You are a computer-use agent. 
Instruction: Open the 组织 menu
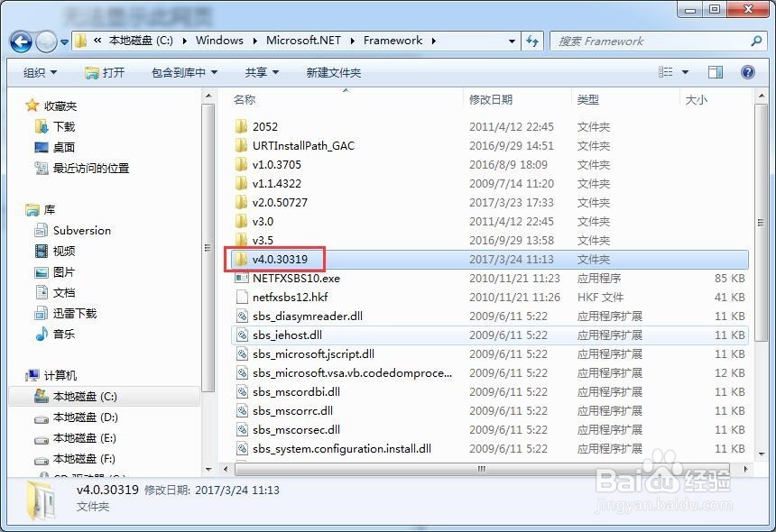click(x=40, y=73)
